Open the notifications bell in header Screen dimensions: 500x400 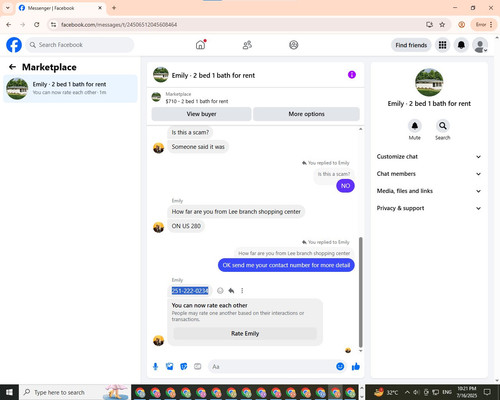(x=461, y=45)
